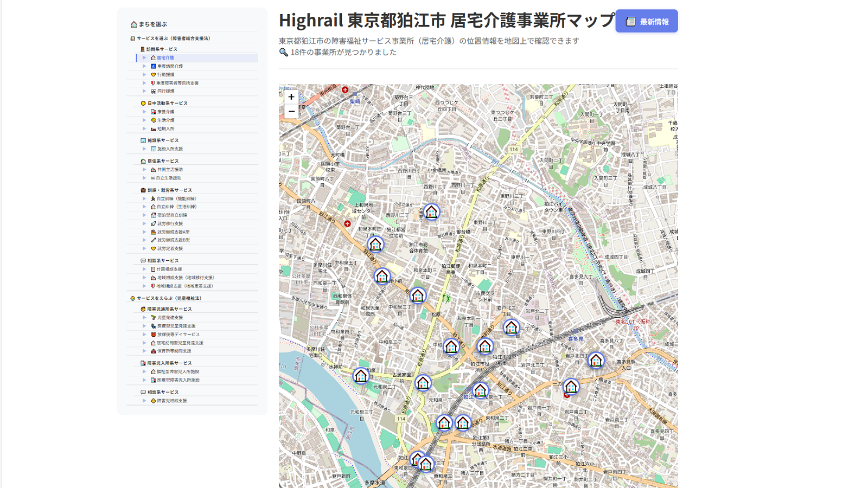This screenshot has height=488, width=868.
Task: Click the building icon beside 施設入所支援
Action: click(154, 149)
